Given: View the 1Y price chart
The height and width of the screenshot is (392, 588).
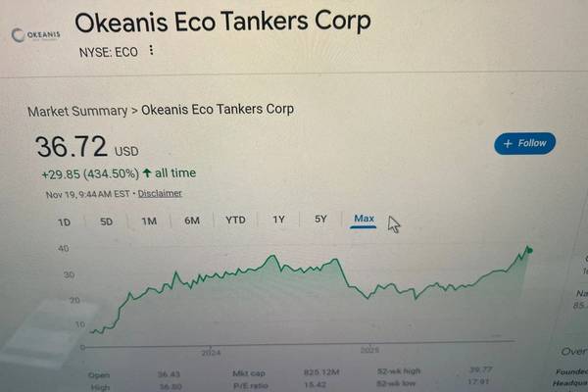Looking at the screenshot, I should tap(278, 220).
